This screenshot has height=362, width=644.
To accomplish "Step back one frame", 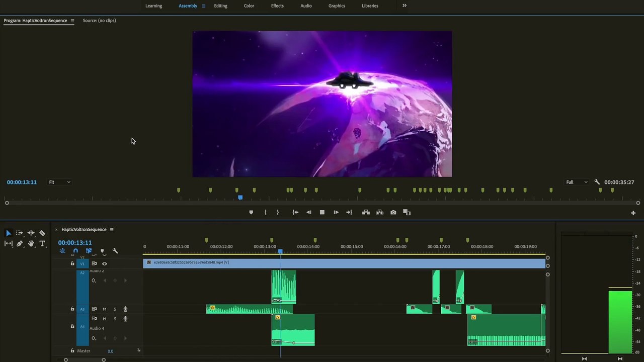I will [309, 212].
